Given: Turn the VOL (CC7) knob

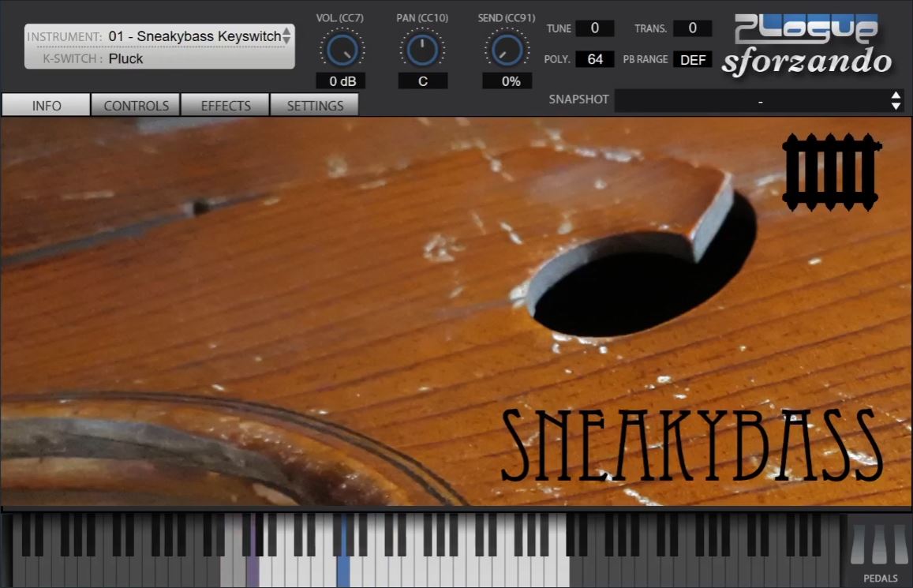Looking at the screenshot, I should point(342,50).
